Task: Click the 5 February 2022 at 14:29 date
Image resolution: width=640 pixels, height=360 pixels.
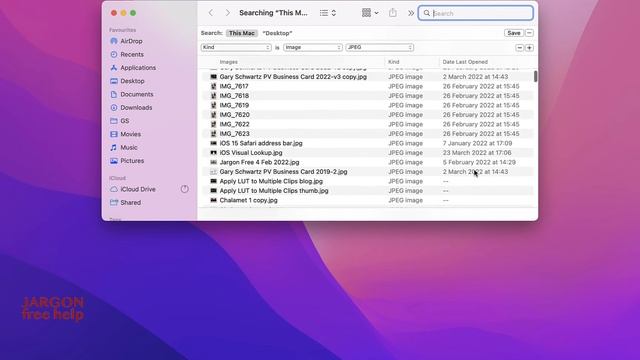Action: tap(479, 162)
